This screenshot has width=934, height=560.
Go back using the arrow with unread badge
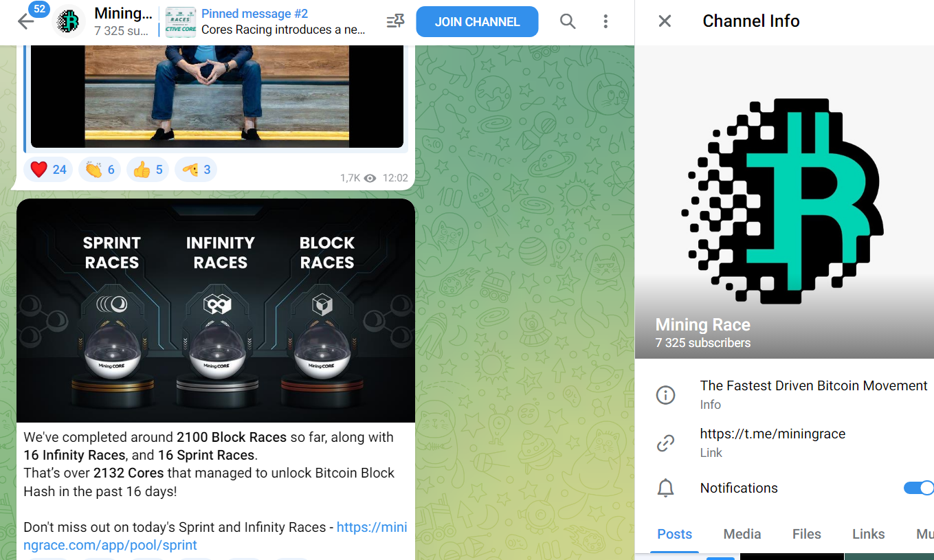tap(26, 21)
